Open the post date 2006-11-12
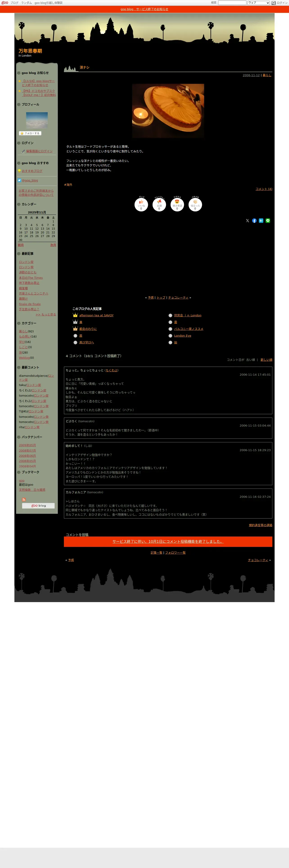 click(x=251, y=75)
